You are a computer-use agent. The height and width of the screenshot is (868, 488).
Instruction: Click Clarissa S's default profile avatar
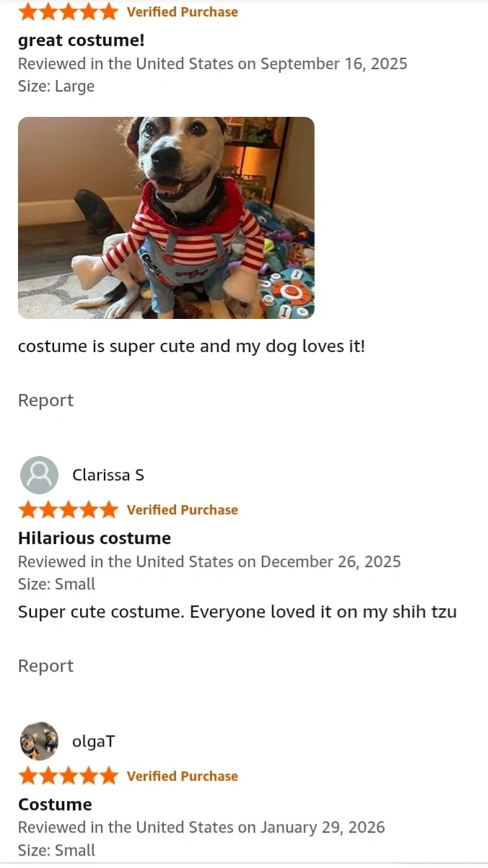pos(39,475)
